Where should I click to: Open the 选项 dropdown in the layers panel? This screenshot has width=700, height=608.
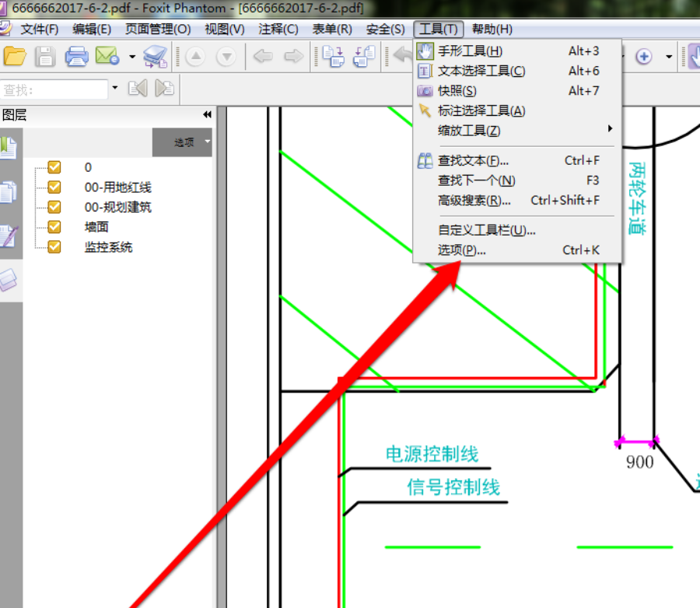pos(182,142)
